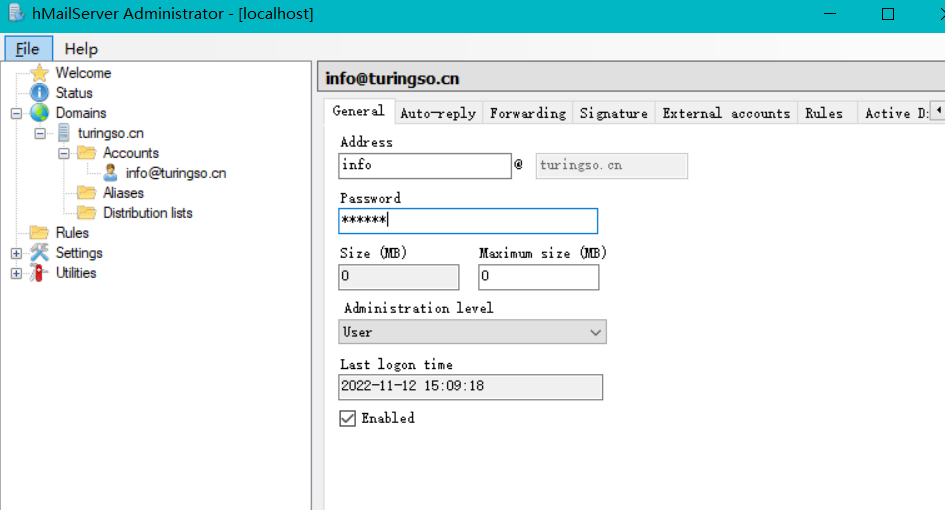Switch to the Forwarding tab
Image resolution: width=945 pixels, height=510 pixels.
[x=528, y=113]
